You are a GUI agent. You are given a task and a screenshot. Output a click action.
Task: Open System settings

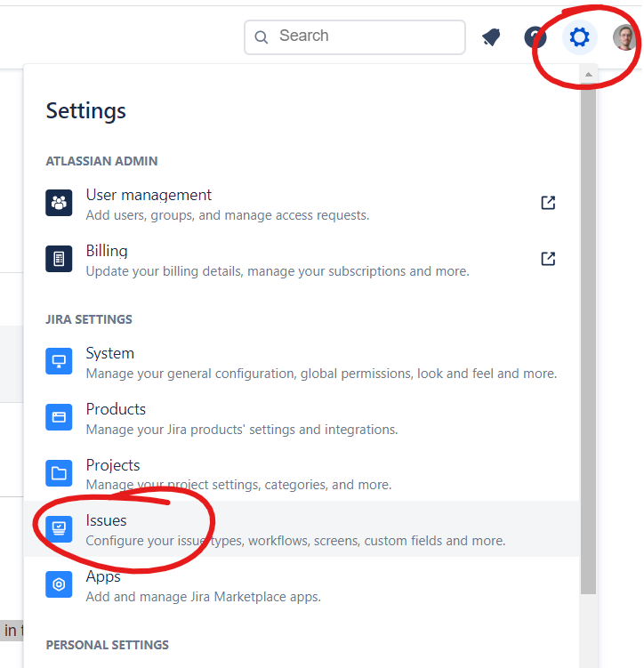pos(302,363)
